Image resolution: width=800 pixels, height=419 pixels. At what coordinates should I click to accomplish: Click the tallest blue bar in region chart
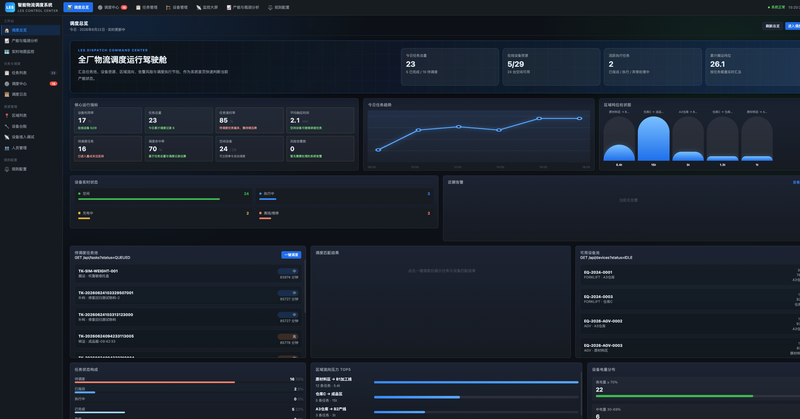[653, 139]
